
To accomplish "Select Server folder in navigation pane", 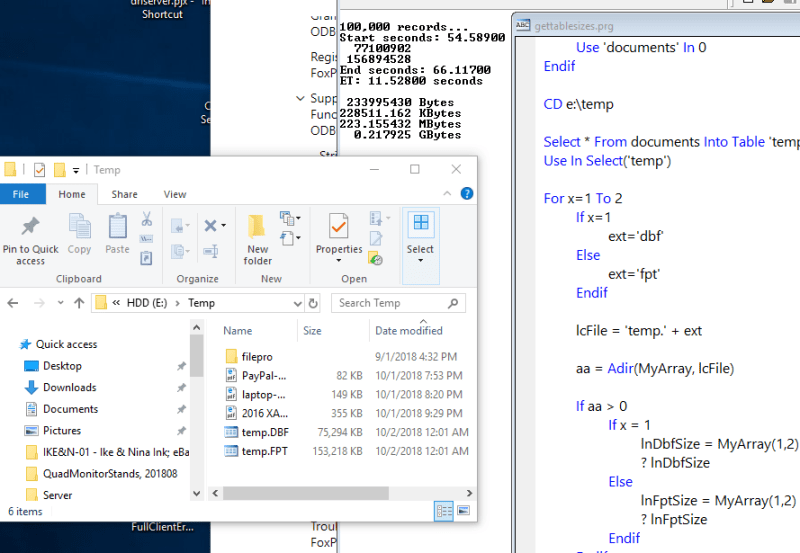I will (57, 495).
